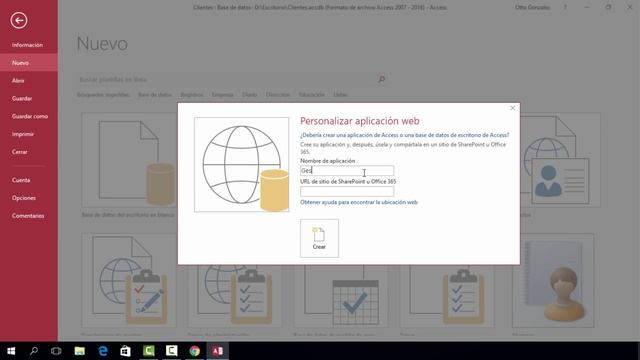Image resolution: width=640 pixels, height=360 pixels.
Task: Click the globe web app preview image
Action: pyautogui.click(x=242, y=164)
